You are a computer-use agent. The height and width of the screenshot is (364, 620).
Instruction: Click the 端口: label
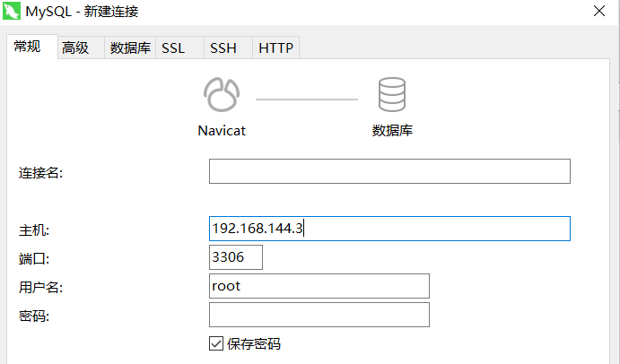coord(34,259)
